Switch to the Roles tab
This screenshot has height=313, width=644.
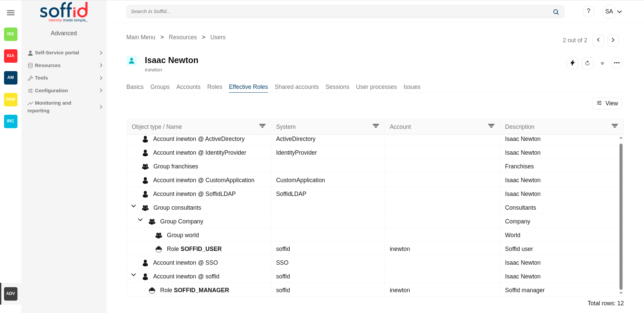(x=215, y=87)
